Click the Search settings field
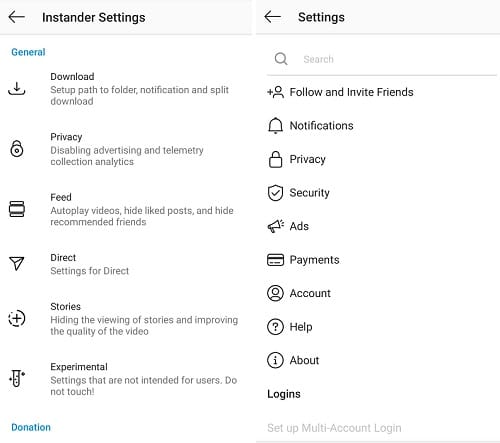 [382, 59]
